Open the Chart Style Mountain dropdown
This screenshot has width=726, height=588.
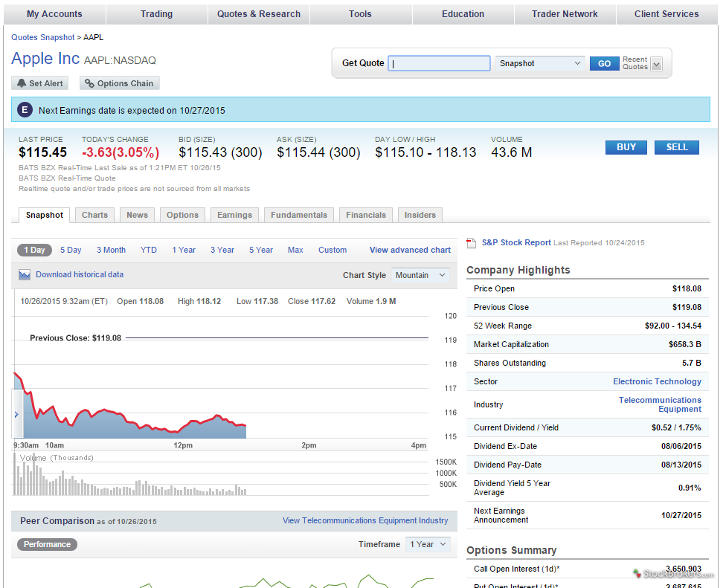pyautogui.click(x=420, y=275)
